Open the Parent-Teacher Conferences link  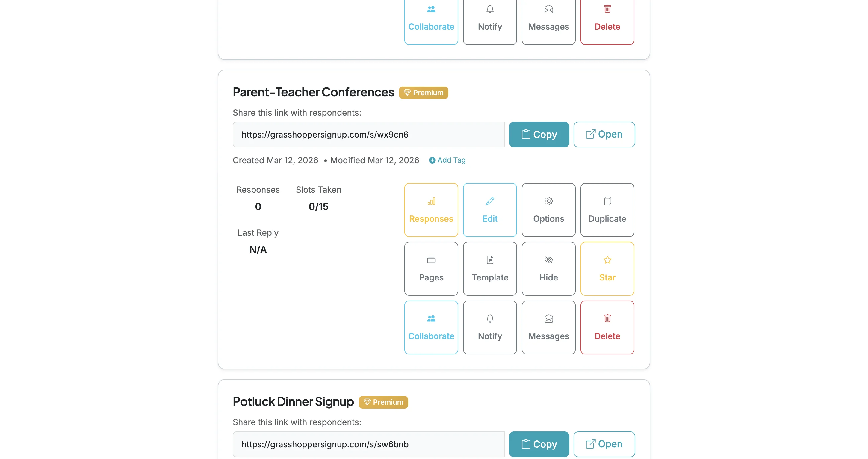tap(604, 134)
